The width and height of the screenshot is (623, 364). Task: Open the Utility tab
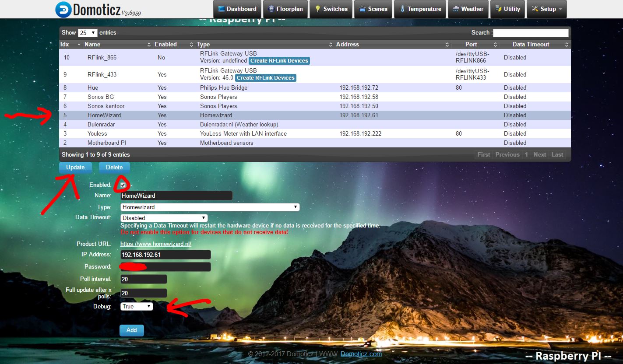point(507,9)
